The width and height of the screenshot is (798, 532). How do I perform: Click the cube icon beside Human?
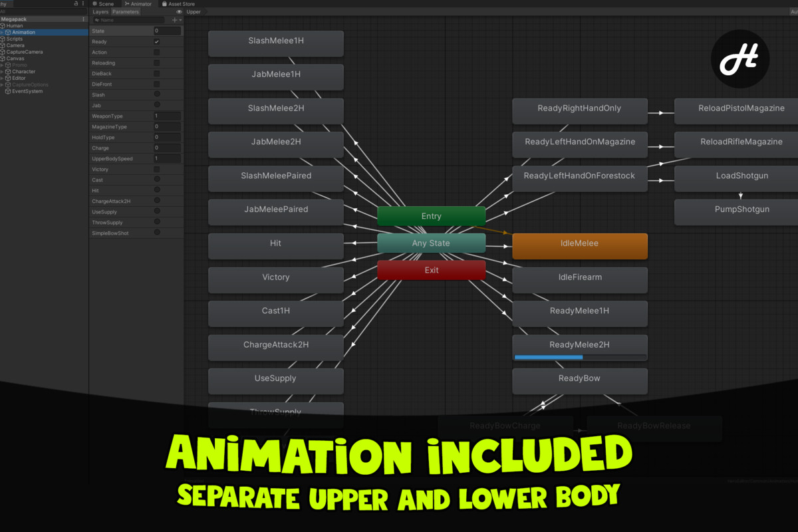3,26
